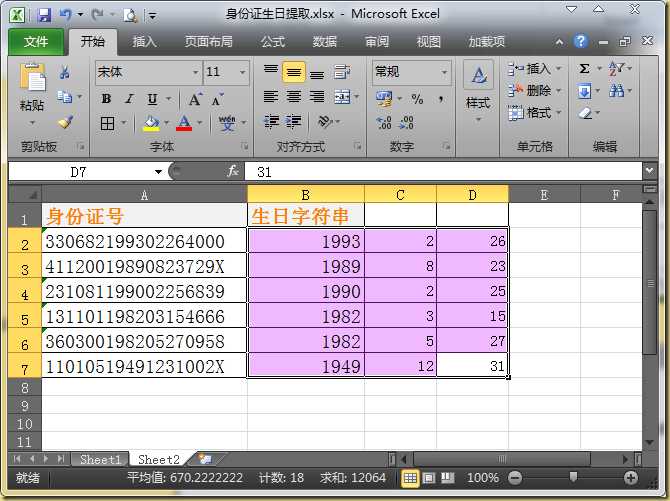Toggle Italic formatting
Viewport: 670px width, 501px height.
pyautogui.click(x=129, y=99)
